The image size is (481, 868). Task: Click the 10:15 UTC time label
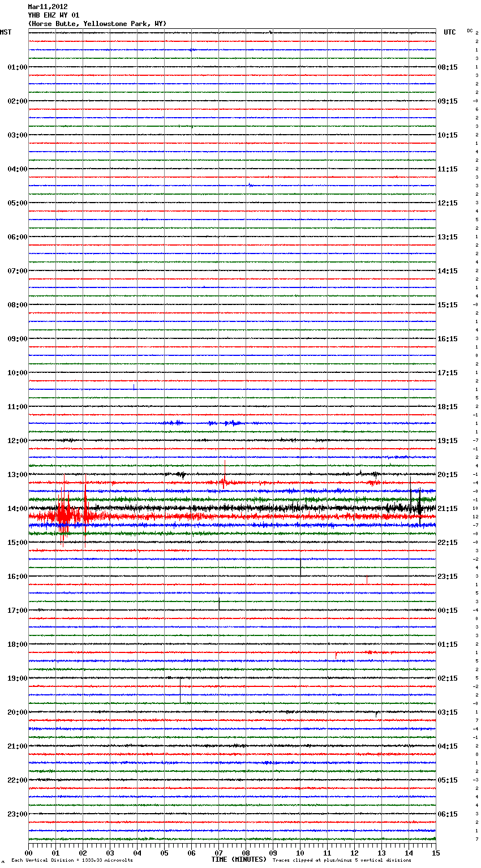tap(448, 135)
